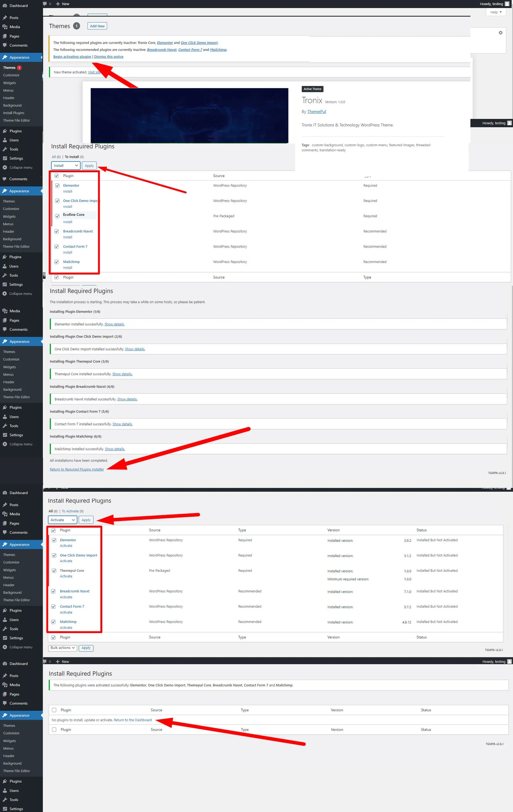
Task: Open the Bulk actions dropdown
Action: (63, 648)
